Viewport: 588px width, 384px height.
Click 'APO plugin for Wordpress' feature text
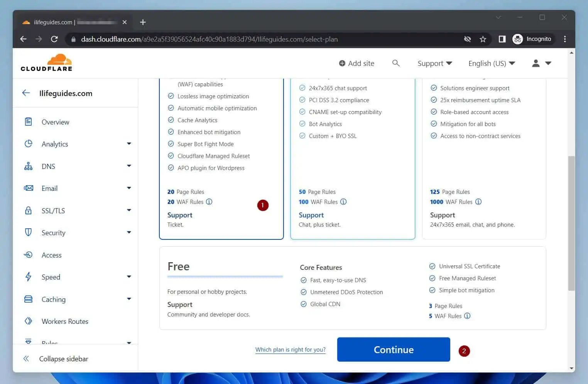pos(211,168)
